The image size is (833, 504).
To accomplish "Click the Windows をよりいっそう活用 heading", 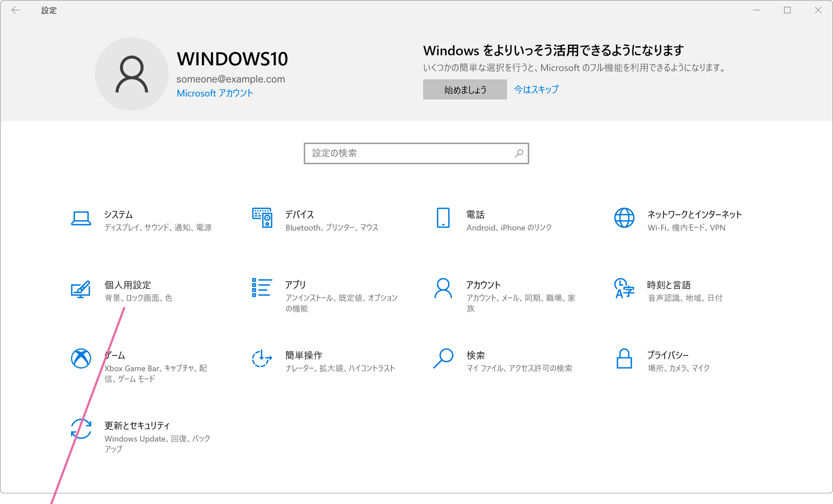I will (x=553, y=50).
